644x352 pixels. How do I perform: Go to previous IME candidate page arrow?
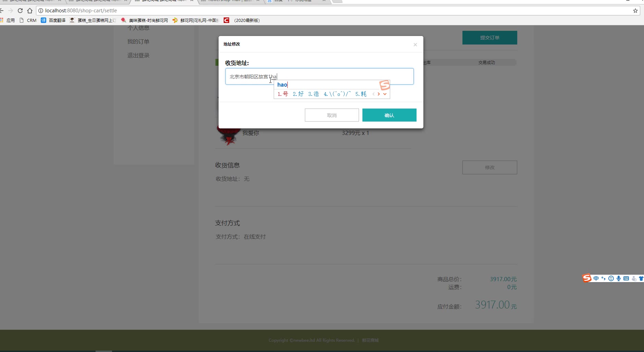click(x=373, y=94)
